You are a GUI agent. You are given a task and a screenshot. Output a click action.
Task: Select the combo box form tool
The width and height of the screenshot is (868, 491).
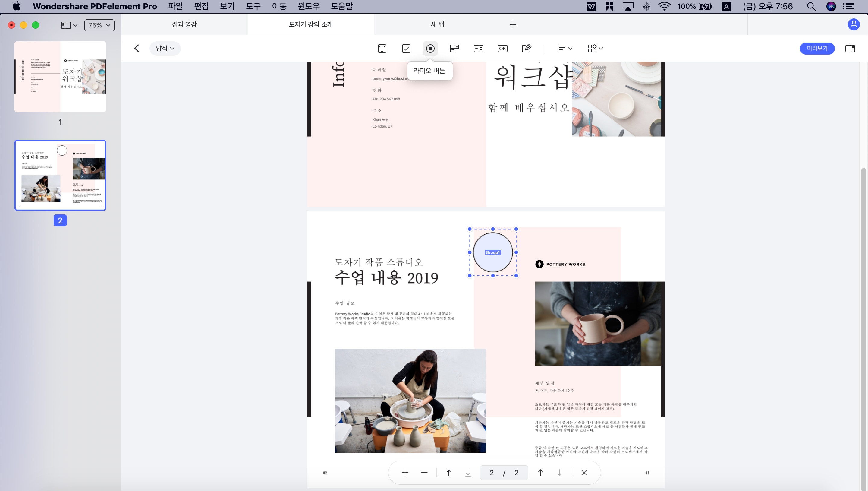(x=454, y=49)
